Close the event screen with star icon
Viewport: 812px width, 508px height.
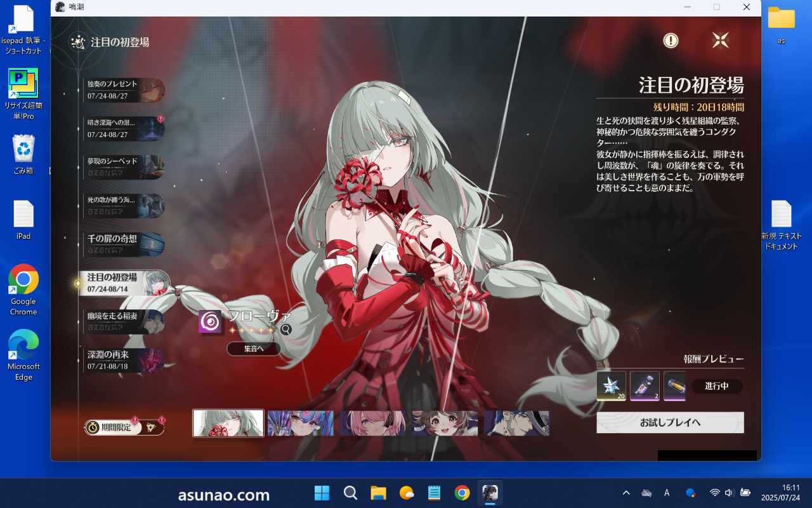coord(720,41)
